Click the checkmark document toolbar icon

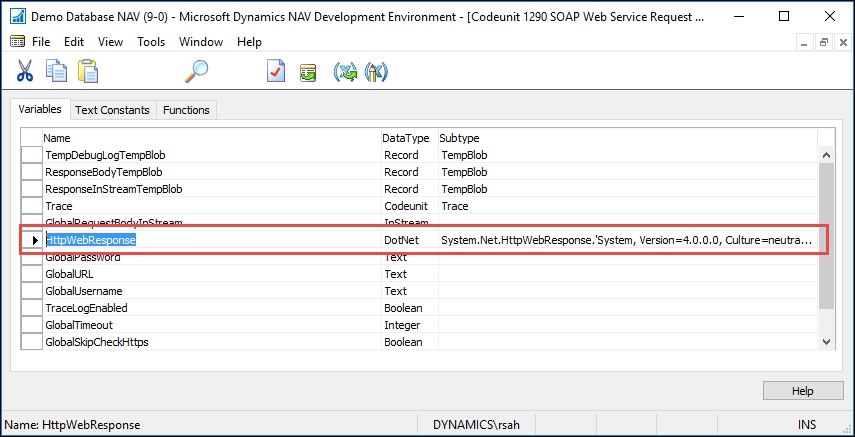276,71
